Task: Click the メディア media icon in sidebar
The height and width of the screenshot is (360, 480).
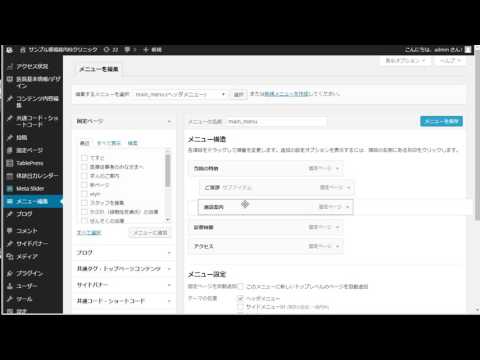Action: tap(10, 257)
